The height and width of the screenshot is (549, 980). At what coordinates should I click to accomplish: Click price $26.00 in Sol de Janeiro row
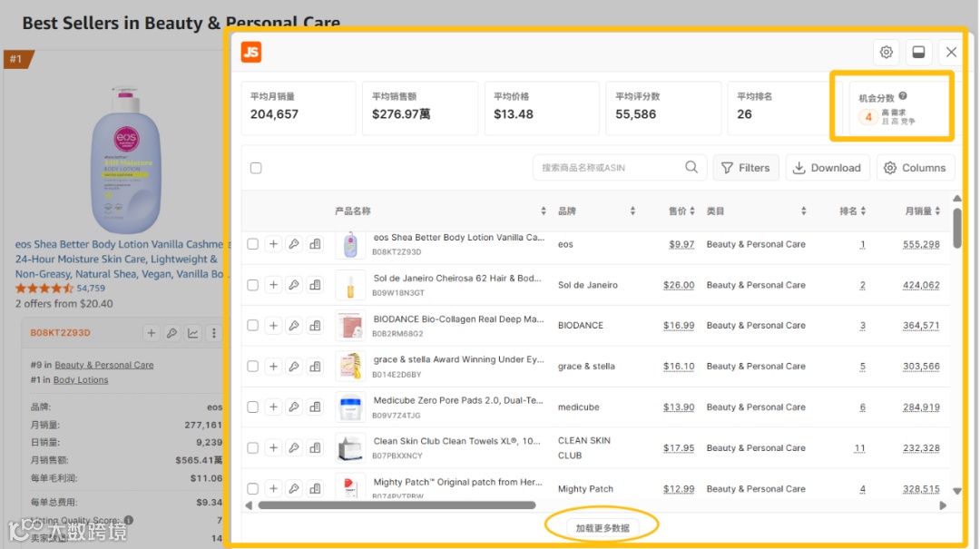(x=679, y=285)
